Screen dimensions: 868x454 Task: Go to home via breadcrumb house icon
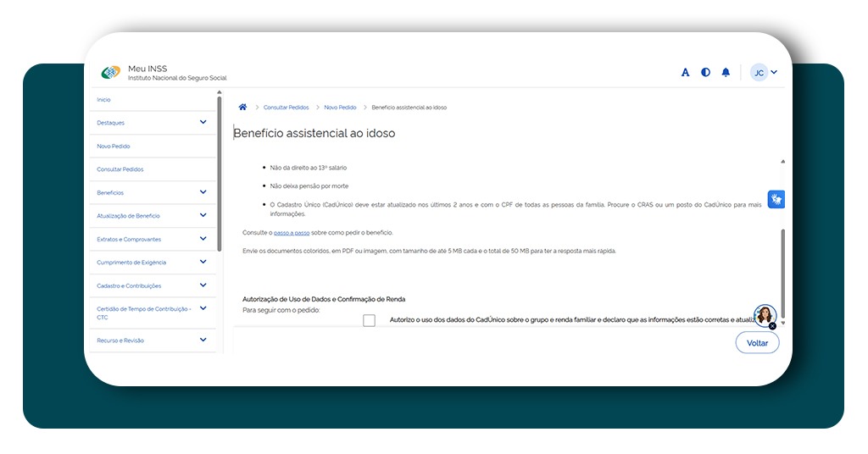pos(242,107)
